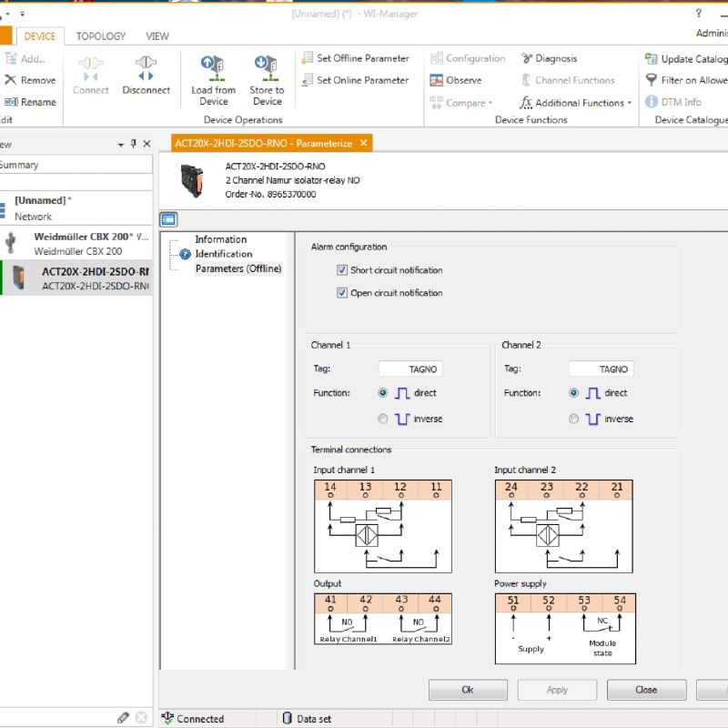Click the Disconnect device icon

point(146,66)
